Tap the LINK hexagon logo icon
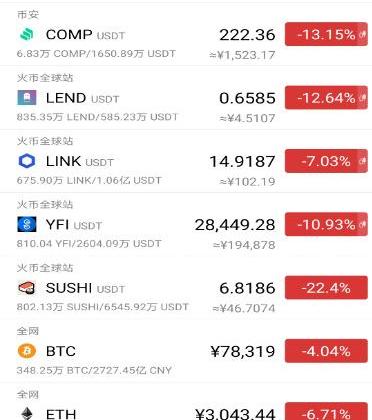 click(27, 161)
